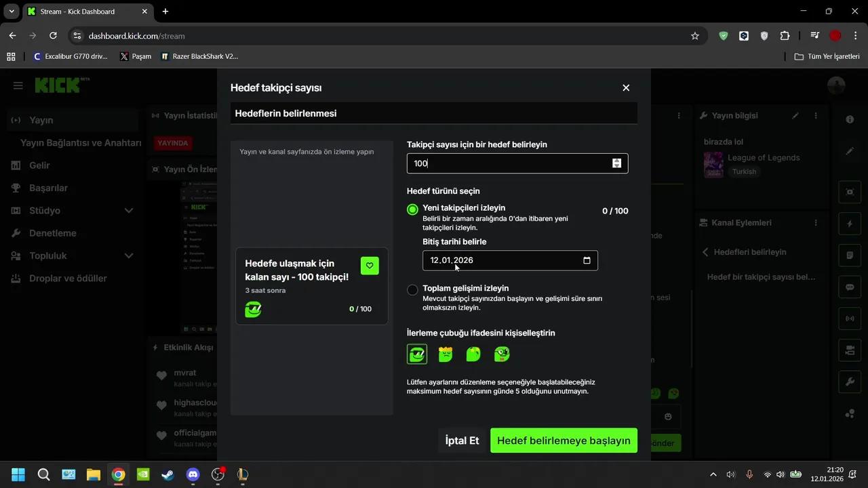Select Yeni takipçileri izleyin radio option
Viewport: 868px width, 488px height.
coord(412,209)
